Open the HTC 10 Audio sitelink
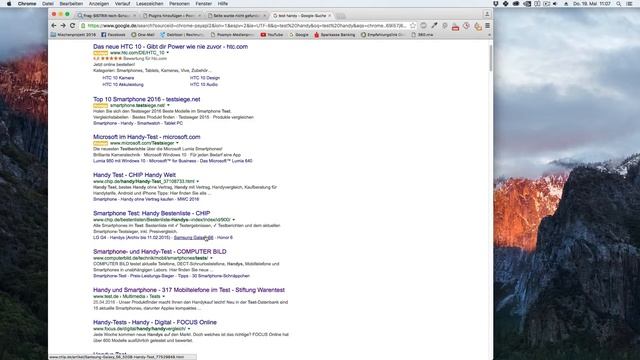640x360 pixels. 204,85
